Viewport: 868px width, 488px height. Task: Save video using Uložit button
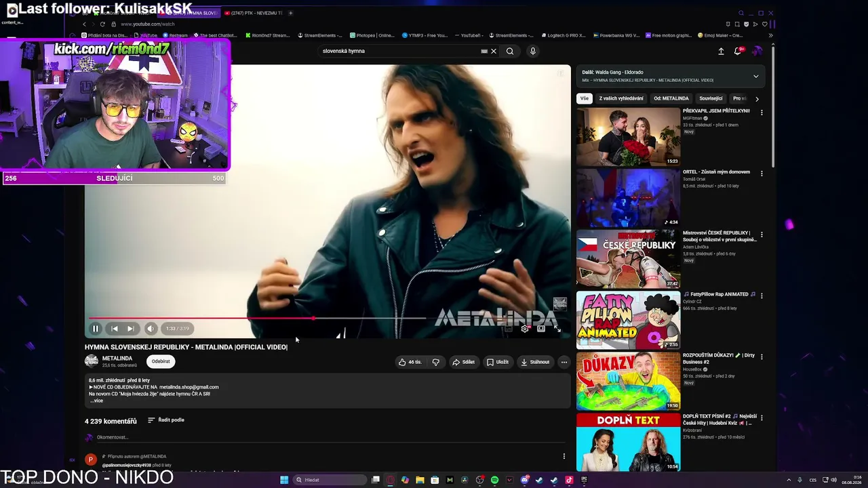(x=498, y=362)
